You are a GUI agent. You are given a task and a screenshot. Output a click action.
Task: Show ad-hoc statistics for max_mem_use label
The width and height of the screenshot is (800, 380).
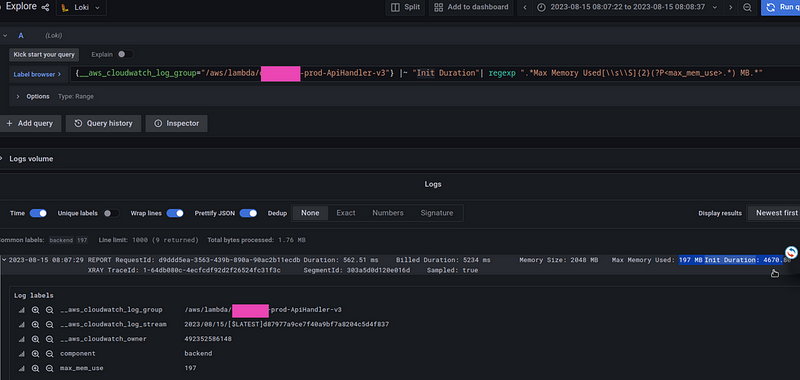(21, 368)
